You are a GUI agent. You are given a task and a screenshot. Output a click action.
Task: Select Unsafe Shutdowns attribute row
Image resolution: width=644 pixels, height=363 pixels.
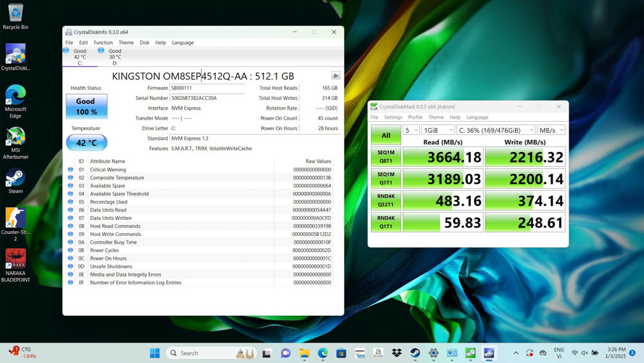(x=200, y=266)
